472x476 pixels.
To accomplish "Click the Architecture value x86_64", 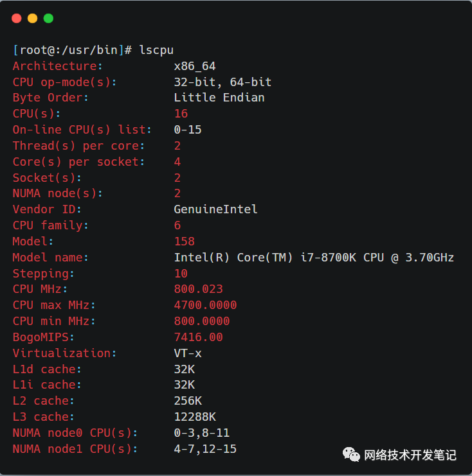I will point(195,66).
